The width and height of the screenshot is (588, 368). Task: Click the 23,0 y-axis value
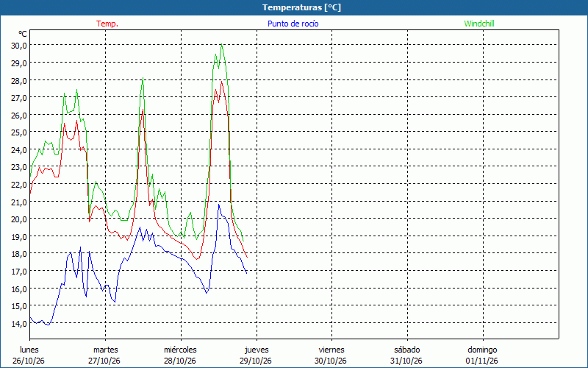[x=19, y=167]
